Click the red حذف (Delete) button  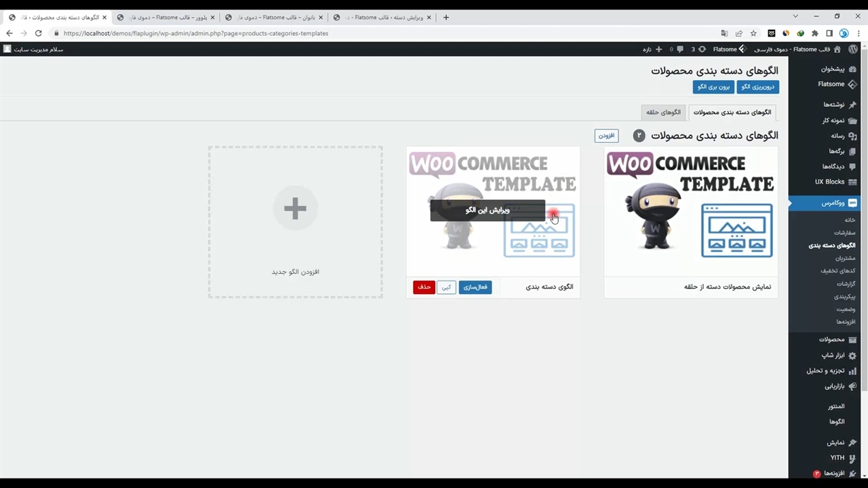[x=424, y=287]
